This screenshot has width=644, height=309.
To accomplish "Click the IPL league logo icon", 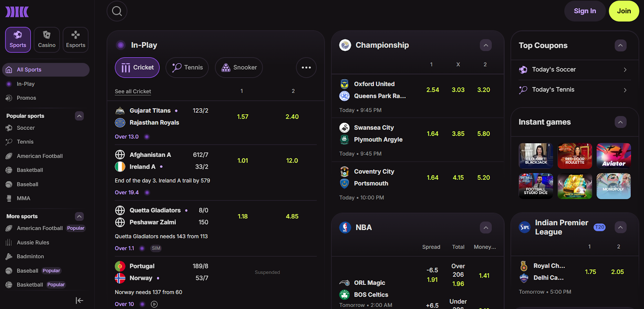I will 524,227.
